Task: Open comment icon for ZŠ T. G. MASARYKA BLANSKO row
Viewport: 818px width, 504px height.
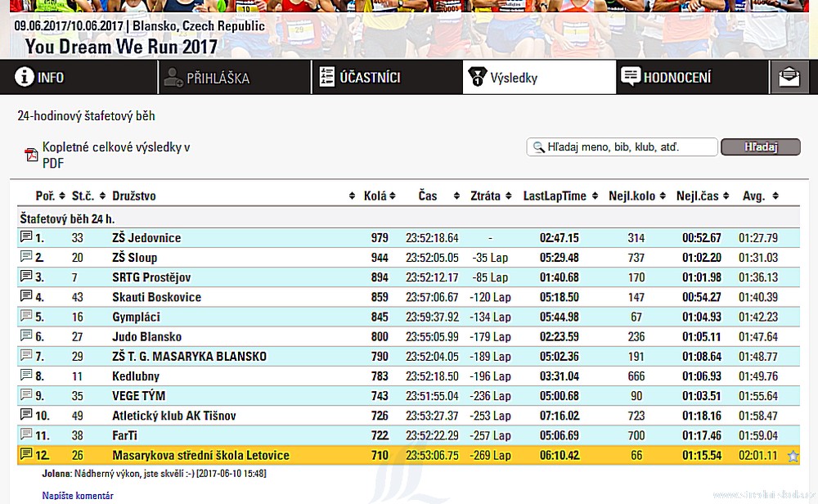Action: tap(26, 356)
